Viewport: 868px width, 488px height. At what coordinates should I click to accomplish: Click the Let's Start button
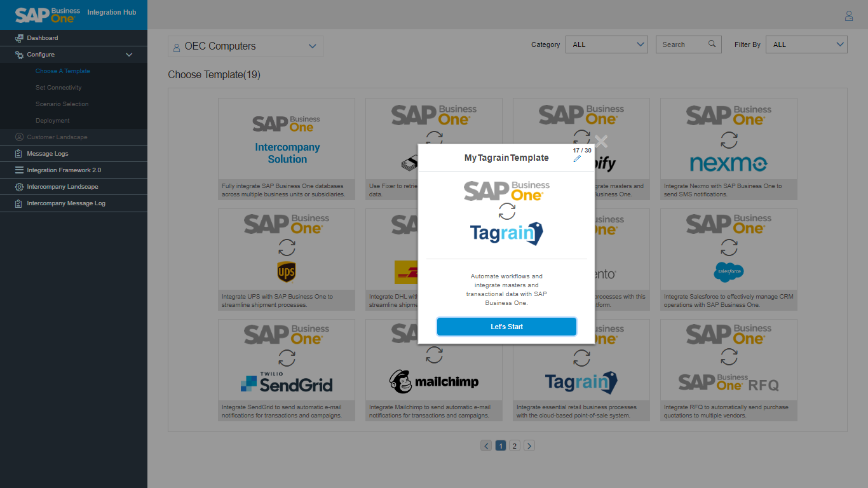(x=506, y=327)
